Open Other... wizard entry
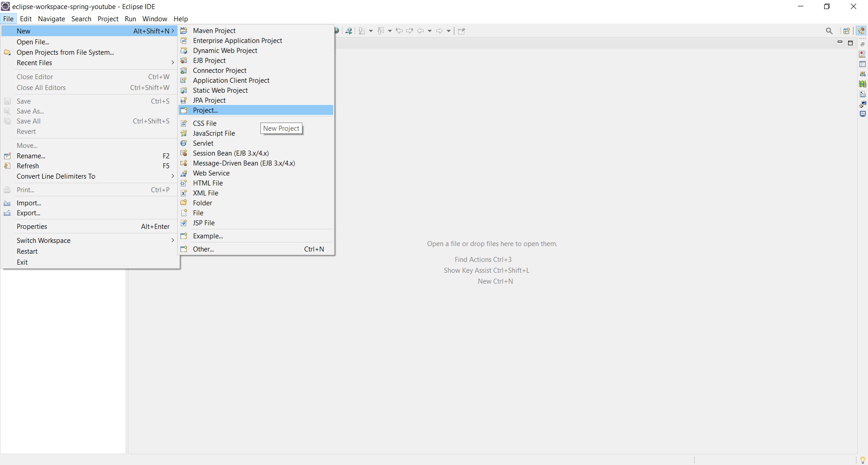 pyautogui.click(x=256, y=249)
